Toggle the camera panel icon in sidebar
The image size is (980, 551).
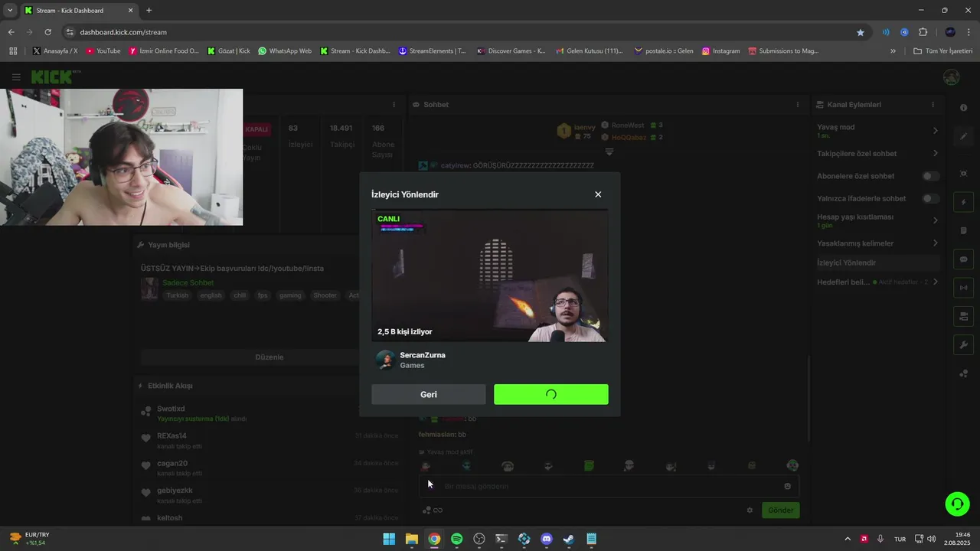tap(964, 316)
